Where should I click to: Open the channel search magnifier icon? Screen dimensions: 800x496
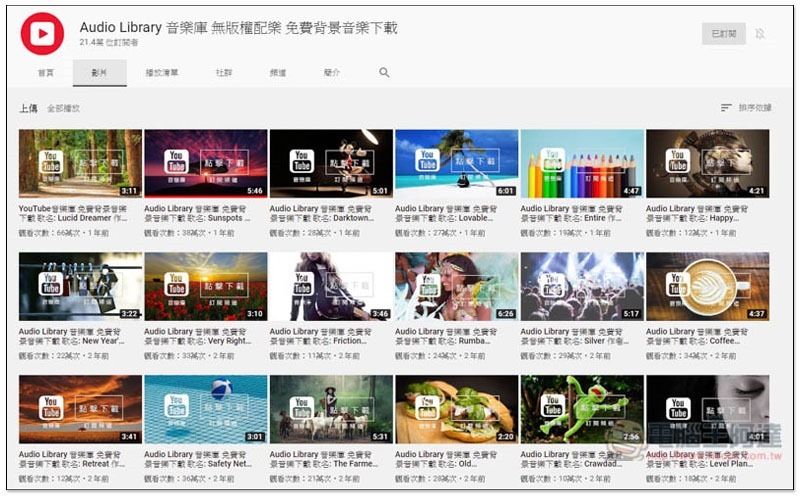tap(384, 73)
